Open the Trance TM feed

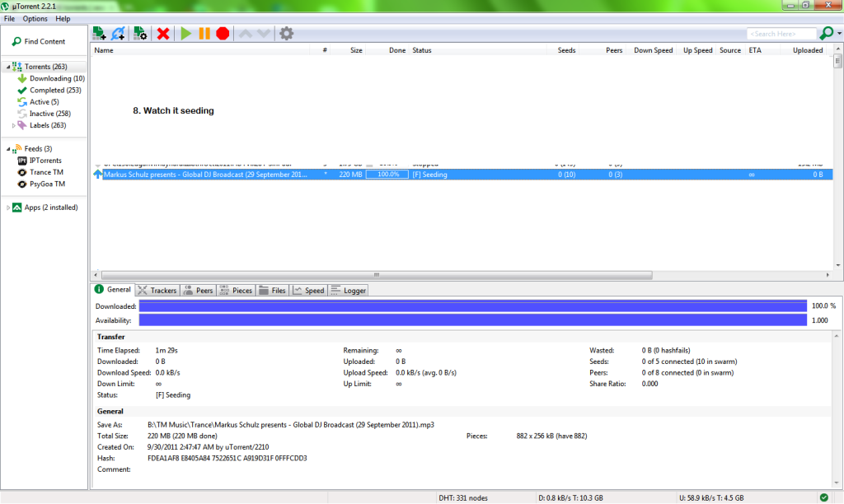point(46,172)
